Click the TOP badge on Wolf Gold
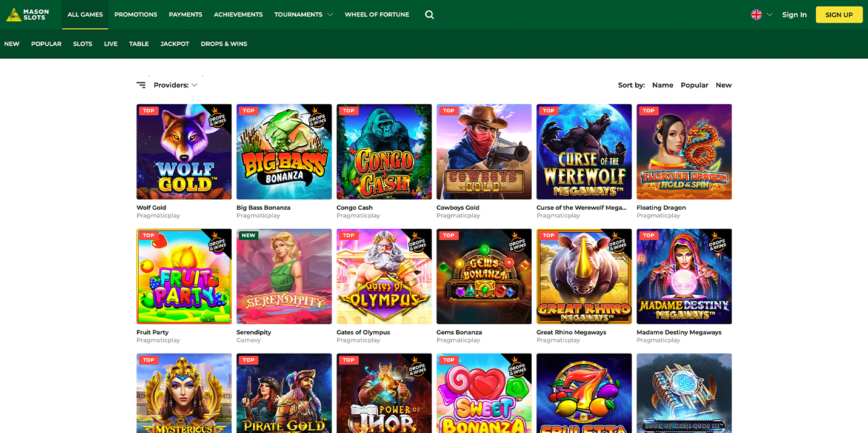 tap(149, 111)
